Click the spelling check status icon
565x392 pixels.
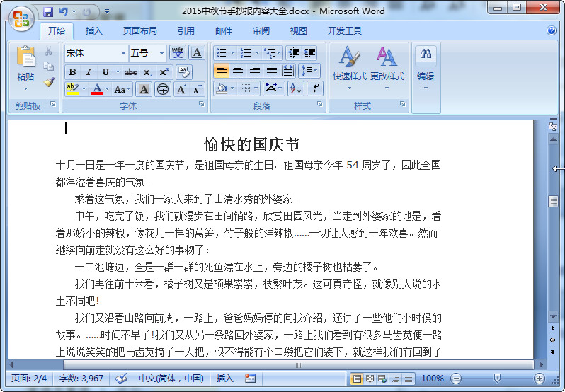tap(122, 379)
